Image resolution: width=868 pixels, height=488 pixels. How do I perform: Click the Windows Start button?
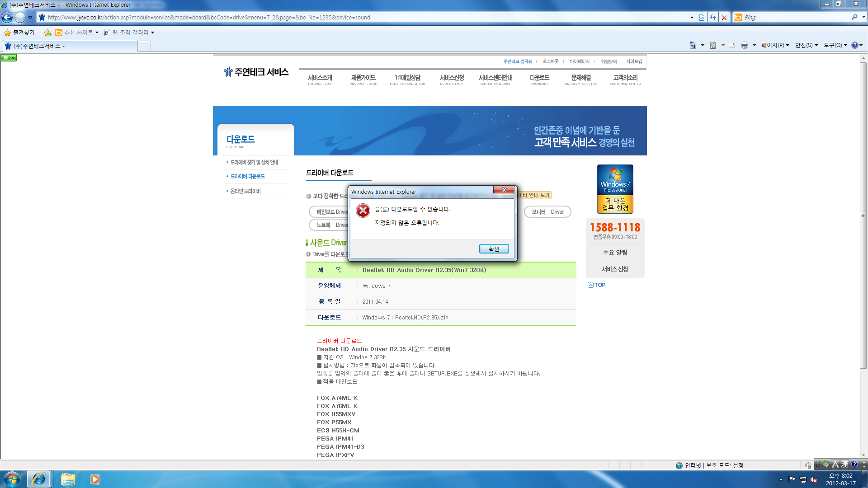12,479
